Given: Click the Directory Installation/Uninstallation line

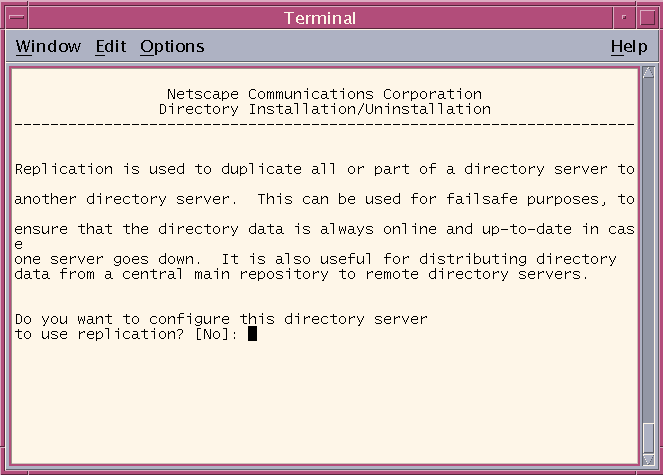Looking at the screenshot, I should click(x=325, y=109).
